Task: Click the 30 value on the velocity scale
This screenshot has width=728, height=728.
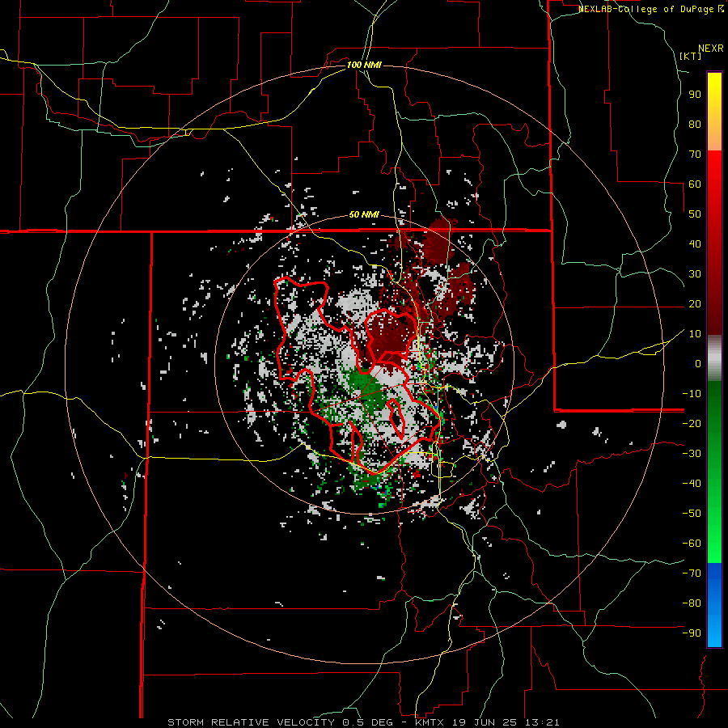Action: [x=695, y=274]
